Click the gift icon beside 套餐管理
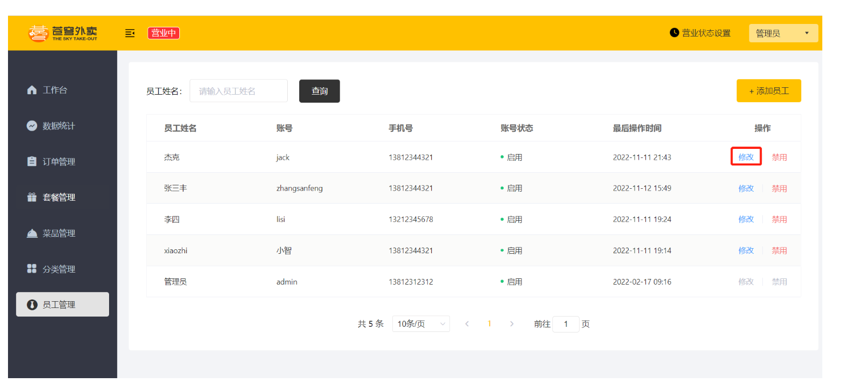 [x=32, y=197]
